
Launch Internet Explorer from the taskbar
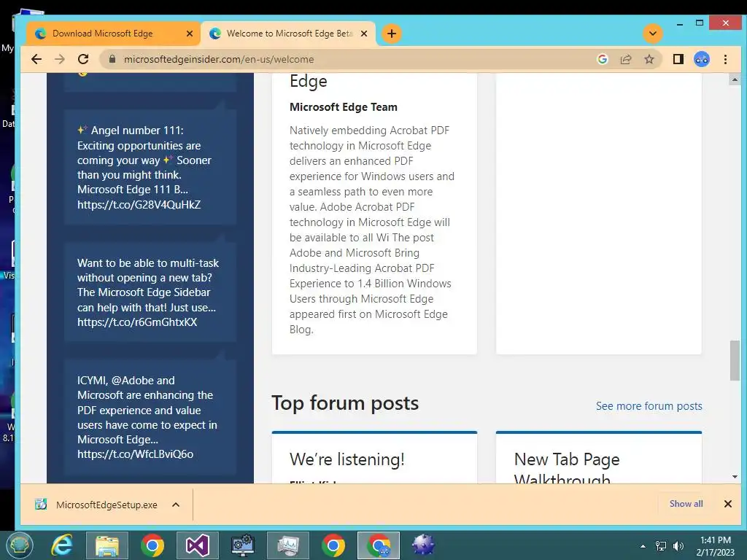(x=62, y=545)
